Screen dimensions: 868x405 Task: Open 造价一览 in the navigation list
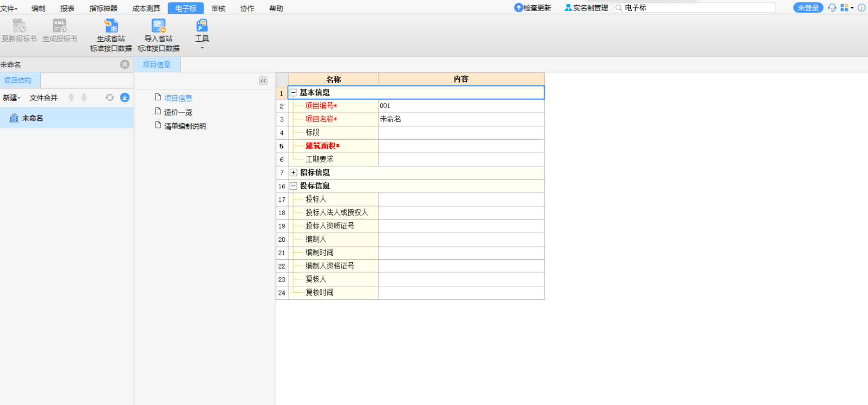point(178,112)
